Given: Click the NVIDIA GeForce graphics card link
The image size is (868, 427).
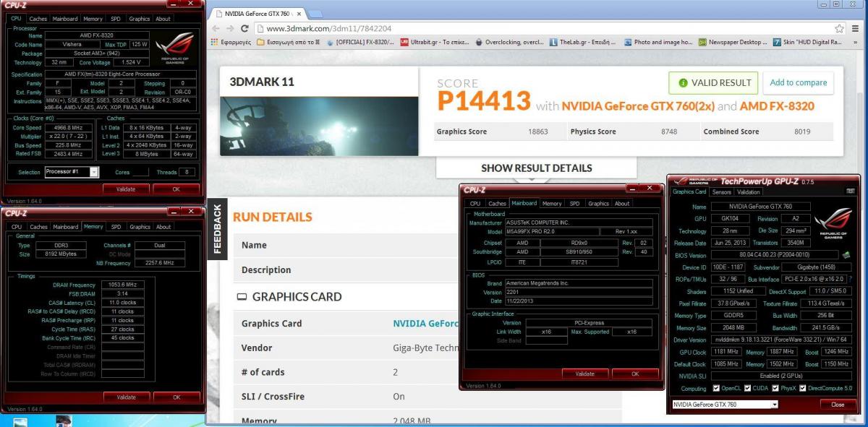Looking at the screenshot, I should [426, 324].
